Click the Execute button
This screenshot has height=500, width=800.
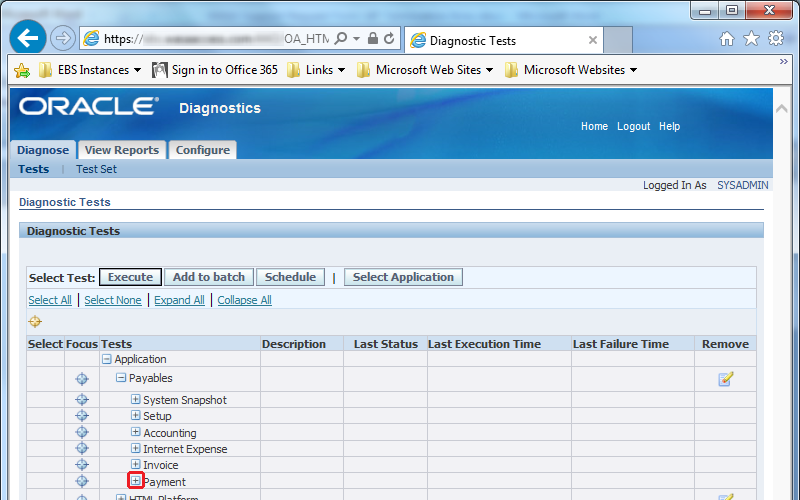point(131,277)
